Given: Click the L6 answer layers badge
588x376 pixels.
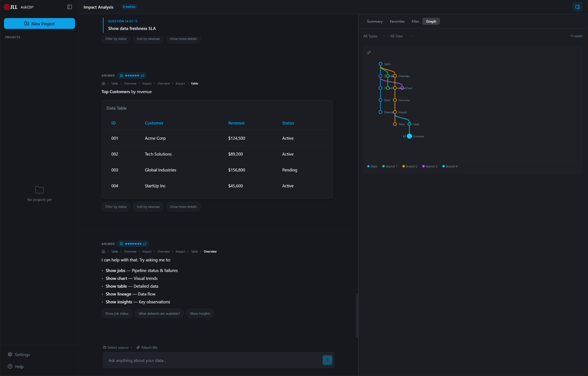Looking at the screenshot, I should point(132,76).
